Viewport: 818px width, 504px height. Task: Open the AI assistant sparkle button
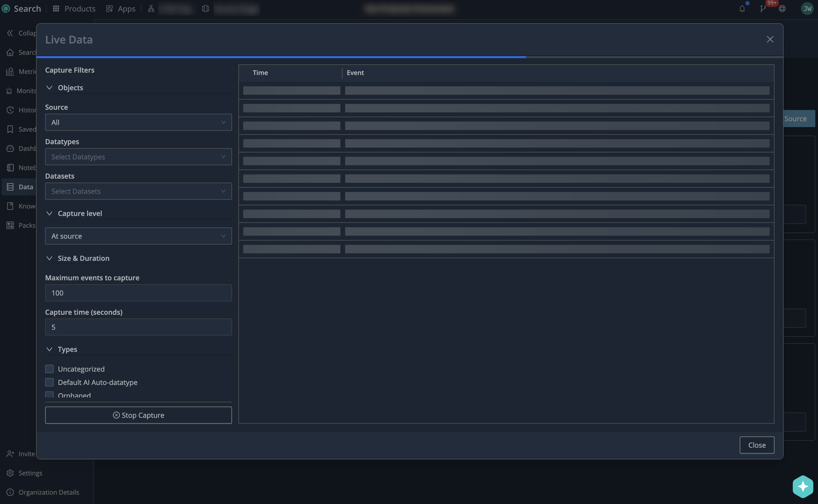[803, 487]
